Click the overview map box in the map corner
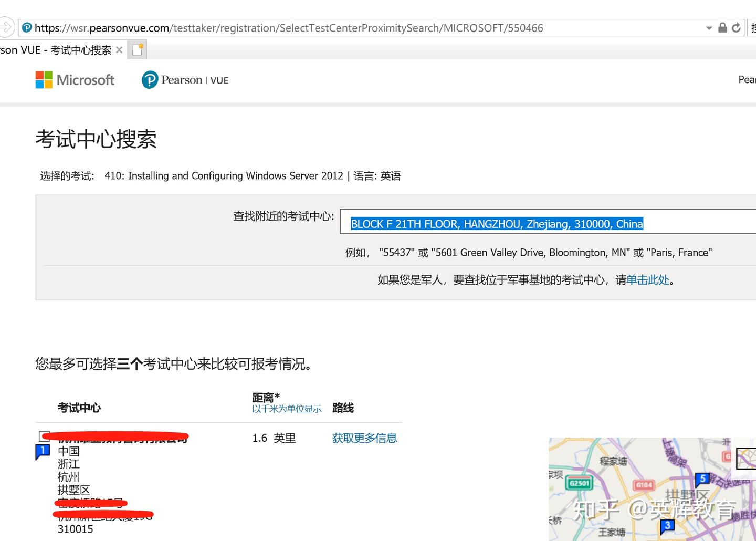 745,458
